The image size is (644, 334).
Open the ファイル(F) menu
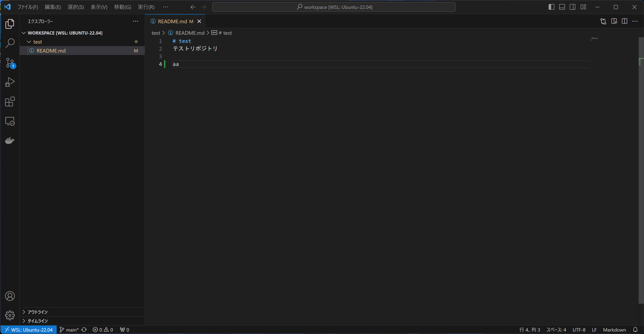tap(28, 7)
